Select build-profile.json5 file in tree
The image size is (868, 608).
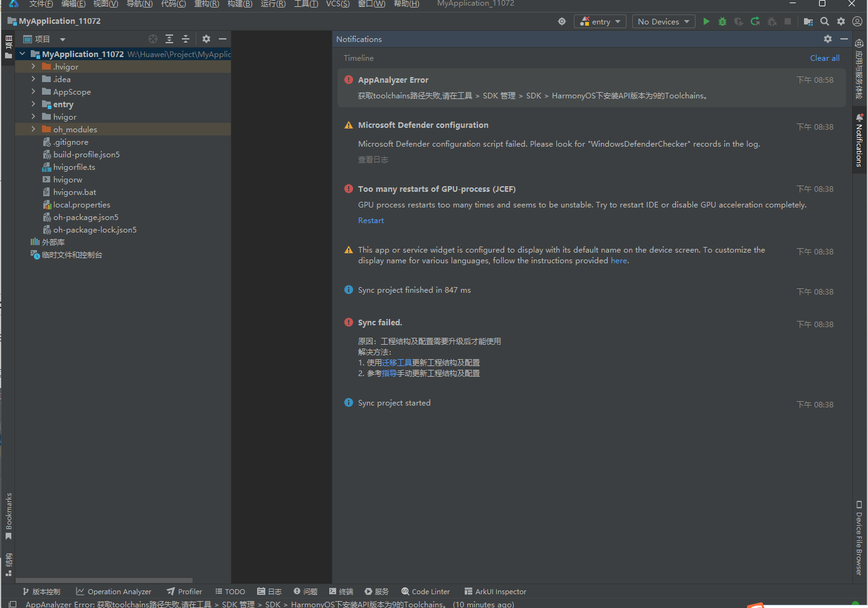point(86,154)
